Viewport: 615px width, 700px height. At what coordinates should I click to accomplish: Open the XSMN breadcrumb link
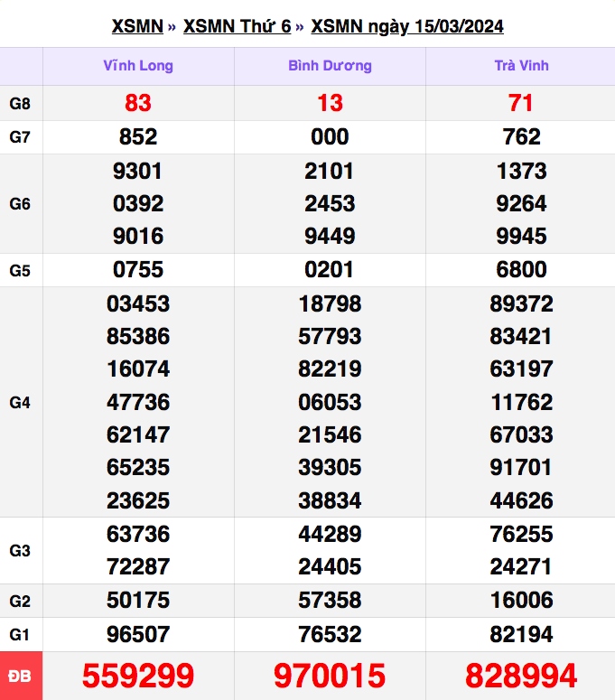point(137,26)
